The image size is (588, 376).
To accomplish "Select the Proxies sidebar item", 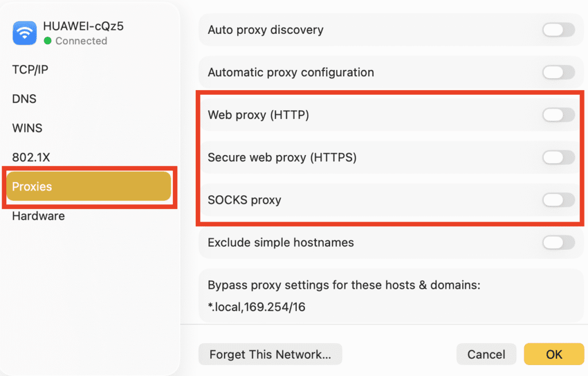I will pyautogui.click(x=89, y=187).
